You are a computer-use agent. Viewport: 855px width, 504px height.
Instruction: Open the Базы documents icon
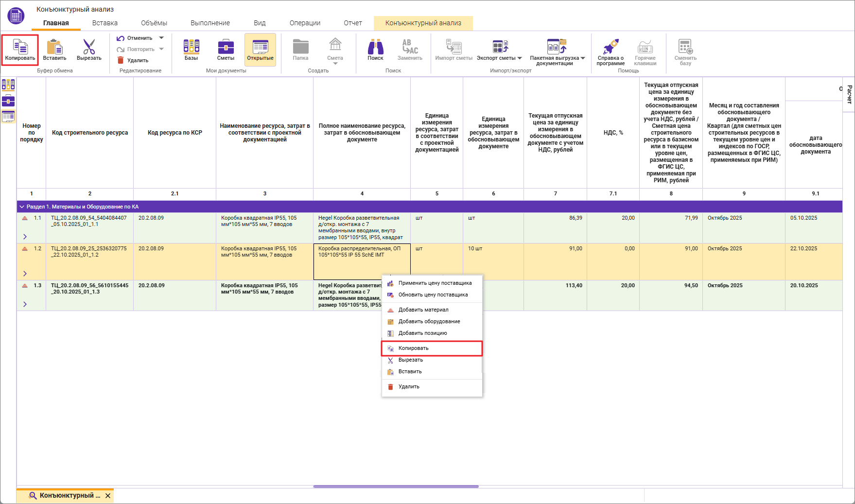point(191,48)
